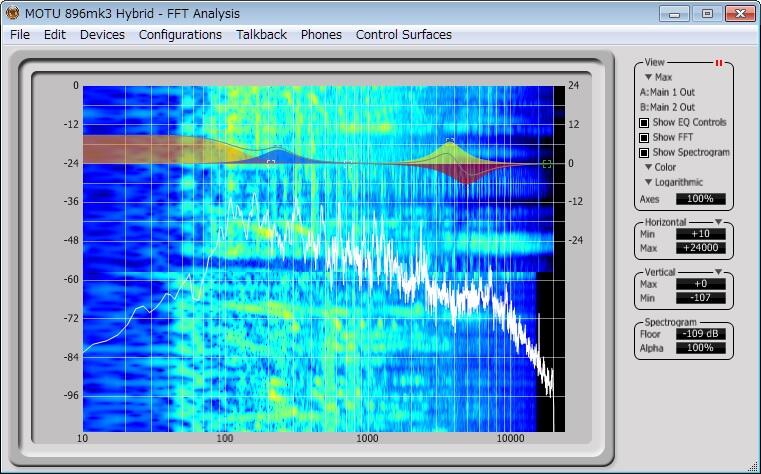Open the Vertical panel dropdown arrow
761x474 pixels.
pos(718,272)
